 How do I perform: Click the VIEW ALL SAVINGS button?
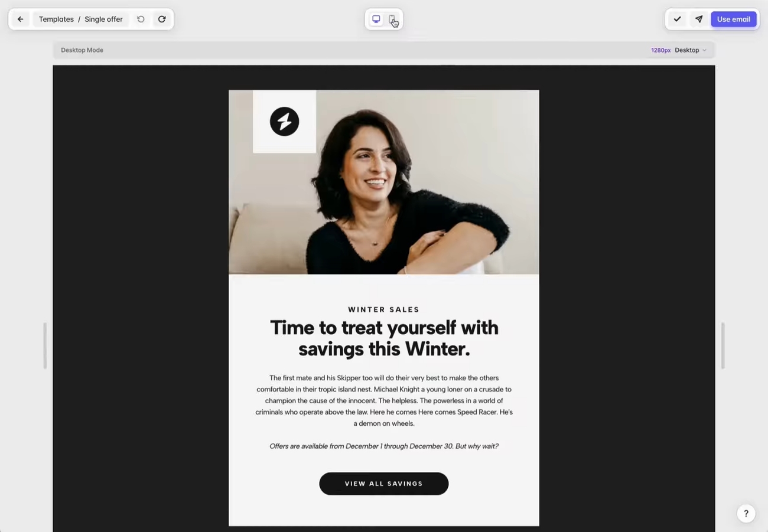click(384, 484)
